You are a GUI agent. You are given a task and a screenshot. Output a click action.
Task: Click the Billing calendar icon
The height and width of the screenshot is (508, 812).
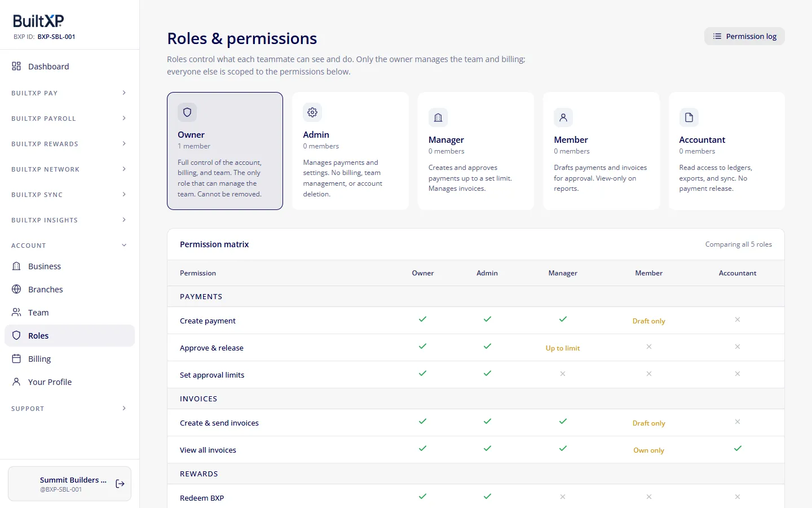[x=16, y=358]
